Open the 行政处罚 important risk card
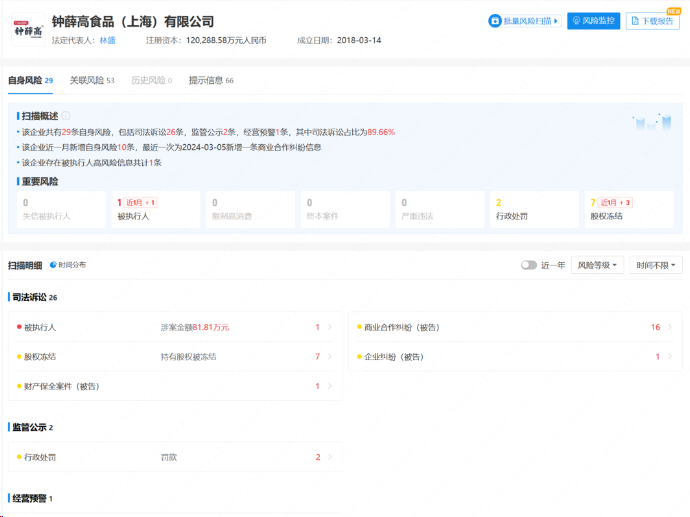Screen dimensions: 690x517 534,209
